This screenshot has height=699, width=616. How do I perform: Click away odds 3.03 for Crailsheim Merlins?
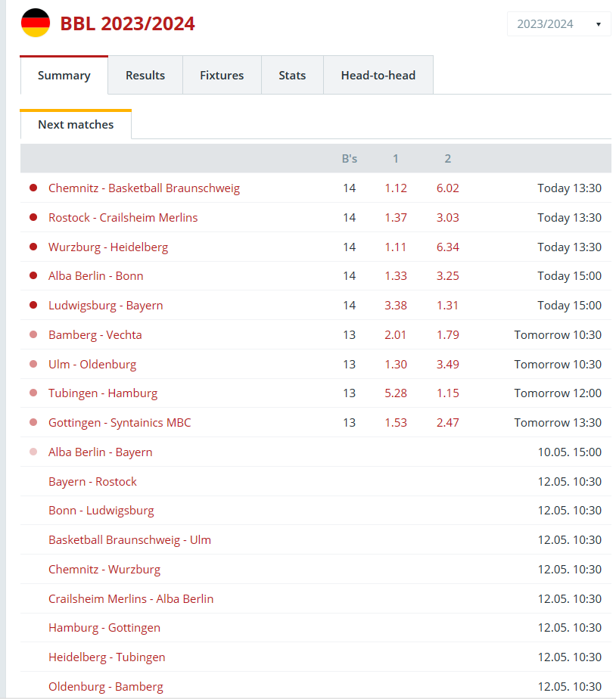click(x=447, y=218)
